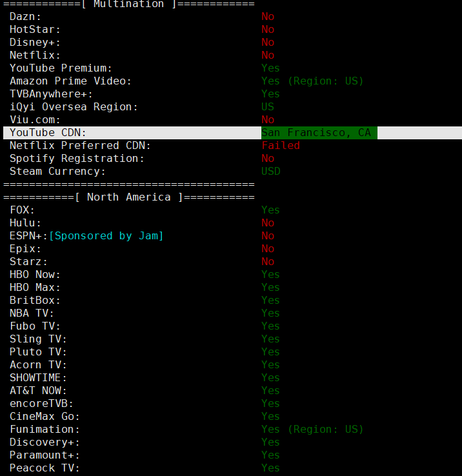Click the red "No" result for Starz
This screenshot has width=462, height=476.
268,262
